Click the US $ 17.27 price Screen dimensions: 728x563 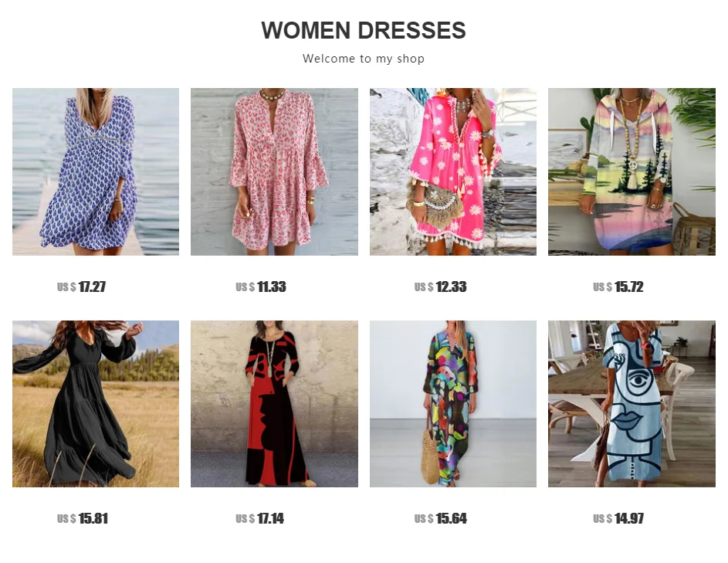(82, 287)
